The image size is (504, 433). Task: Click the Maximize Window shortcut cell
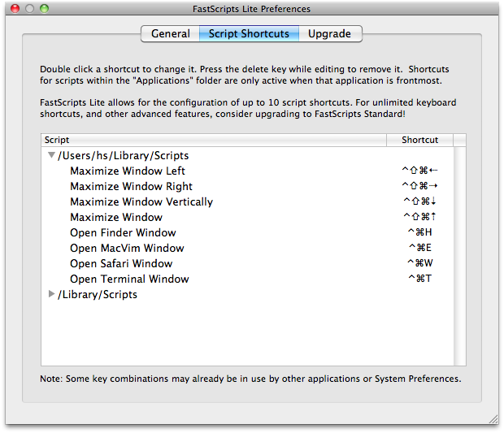click(419, 217)
